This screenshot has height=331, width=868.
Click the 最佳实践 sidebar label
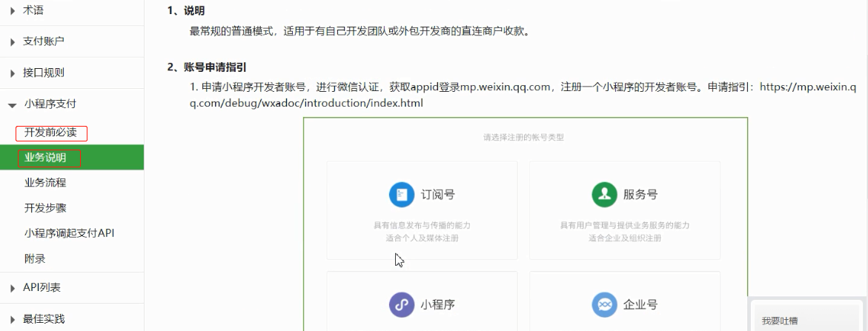(44, 319)
